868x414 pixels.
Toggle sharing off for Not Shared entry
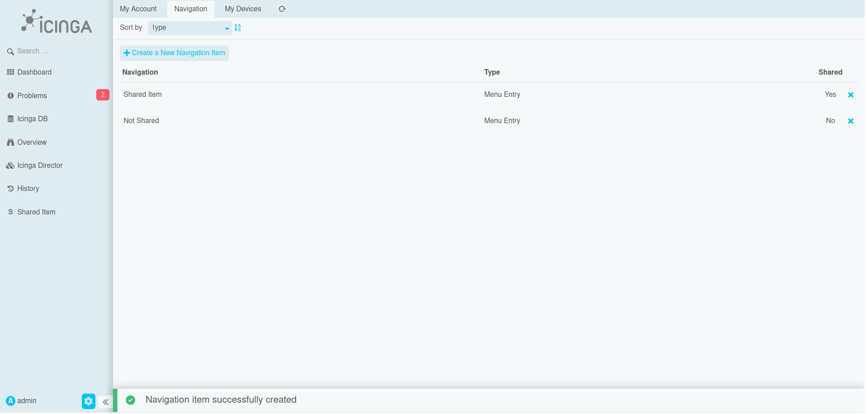point(851,121)
